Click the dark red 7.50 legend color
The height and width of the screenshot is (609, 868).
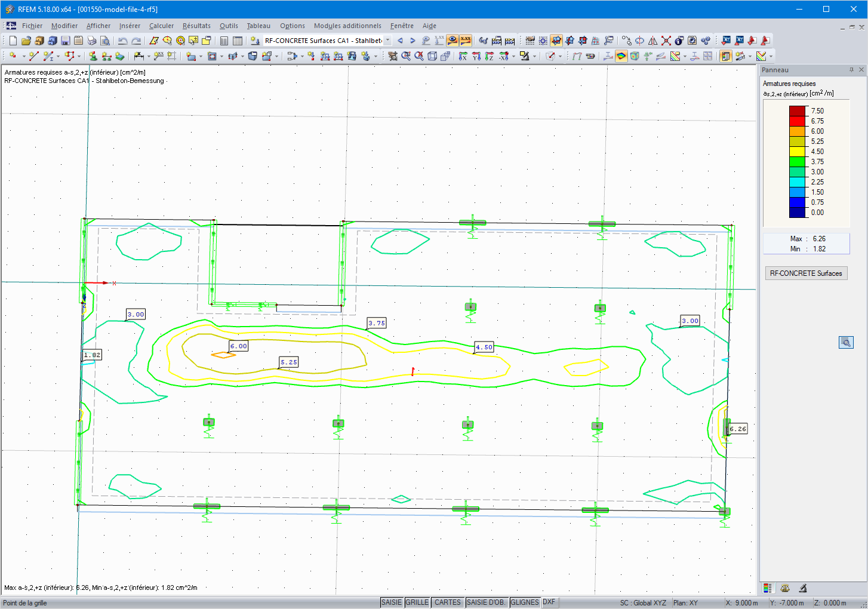point(798,111)
